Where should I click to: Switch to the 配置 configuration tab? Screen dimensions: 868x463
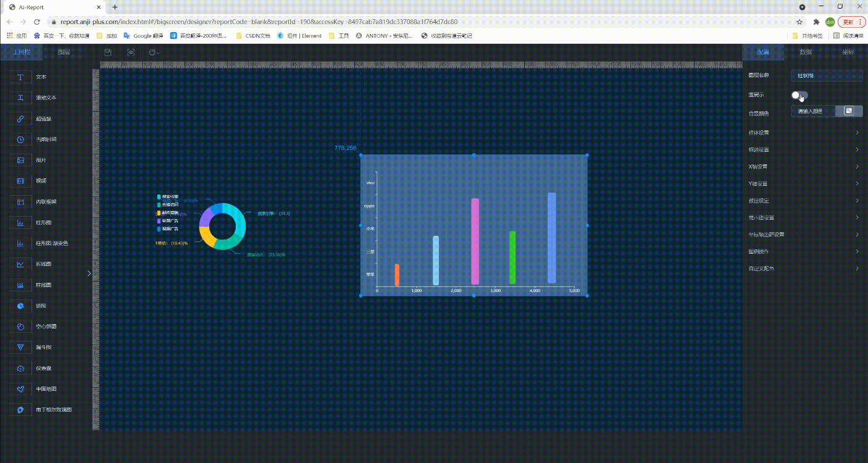pyautogui.click(x=763, y=52)
